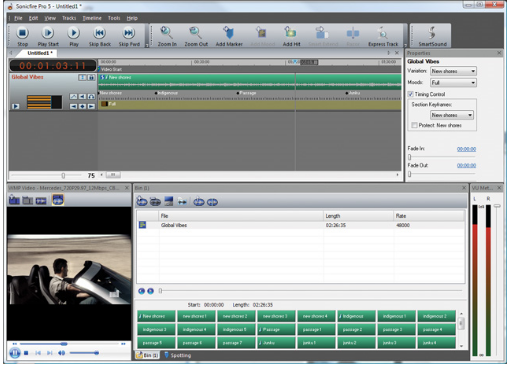Open the Variation dropdown
Image resolution: width=508 pixels, height=365 pixels.
pos(453,71)
